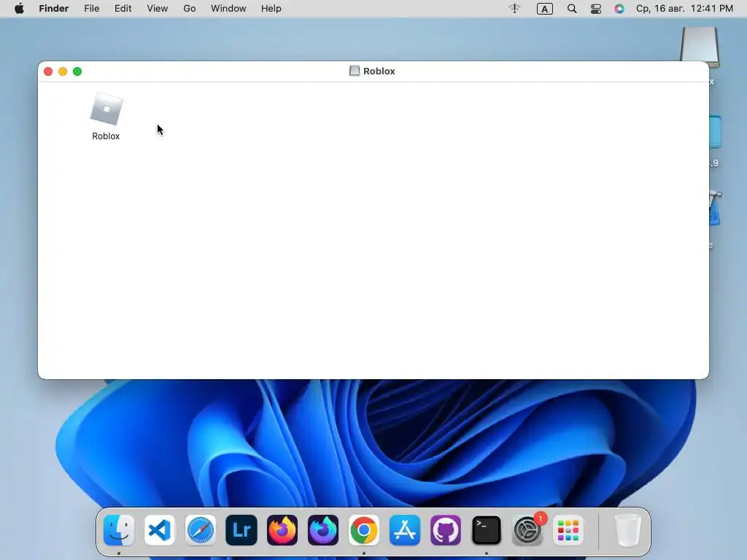The height and width of the screenshot is (560, 747).
Task: Launch GitHub Desktop from the Dock
Action: pos(446,530)
